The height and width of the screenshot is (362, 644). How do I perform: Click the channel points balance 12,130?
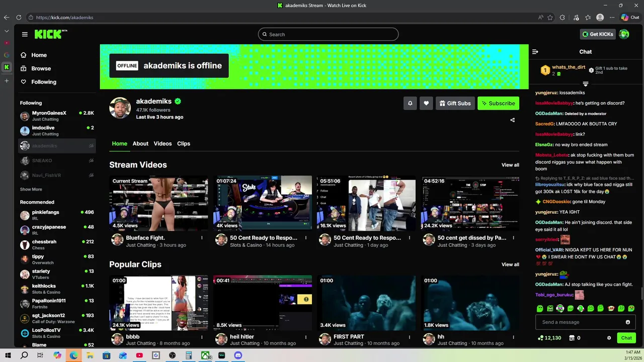[549, 338]
